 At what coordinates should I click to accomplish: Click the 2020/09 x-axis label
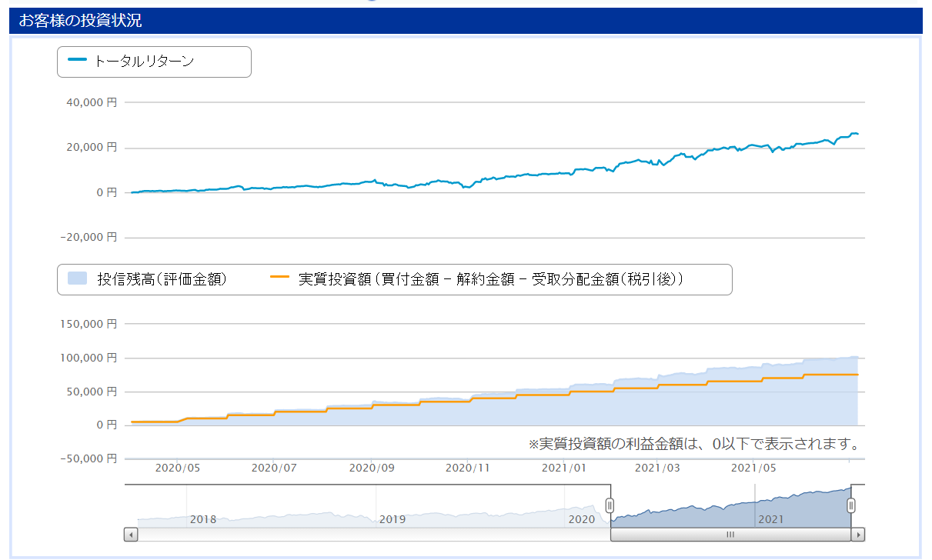tap(372, 467)
